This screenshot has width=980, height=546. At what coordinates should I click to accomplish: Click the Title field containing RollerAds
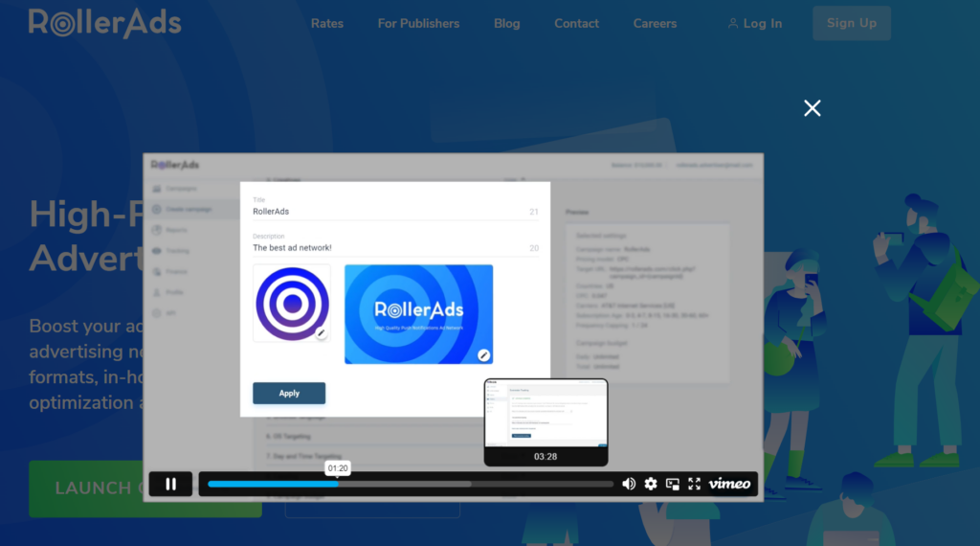tap(395, 212)
